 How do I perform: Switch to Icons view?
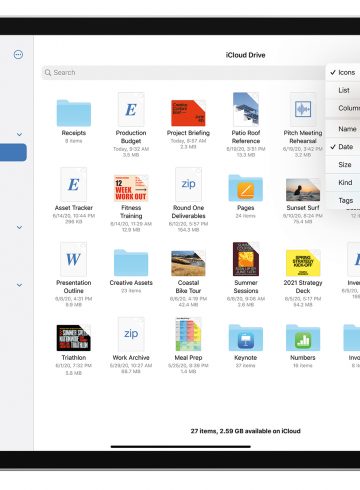coord(343,72)
